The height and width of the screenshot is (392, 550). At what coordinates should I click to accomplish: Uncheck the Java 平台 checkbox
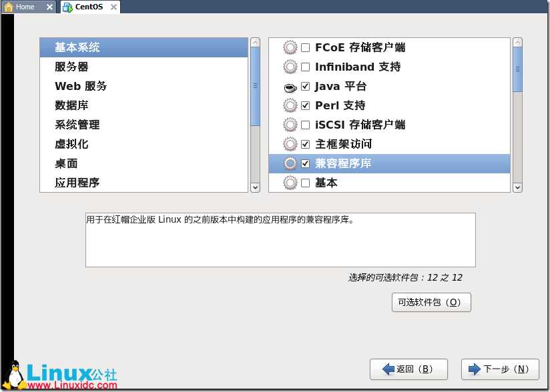click(306, 86)
